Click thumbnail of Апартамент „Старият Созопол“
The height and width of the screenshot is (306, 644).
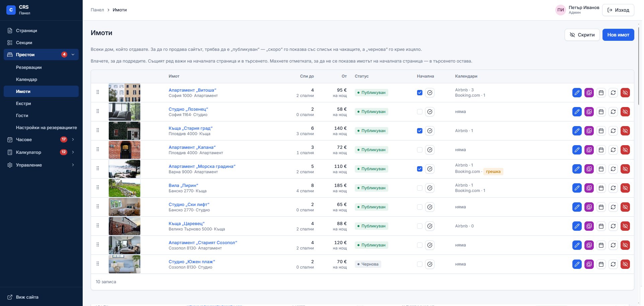coord(125,245)
